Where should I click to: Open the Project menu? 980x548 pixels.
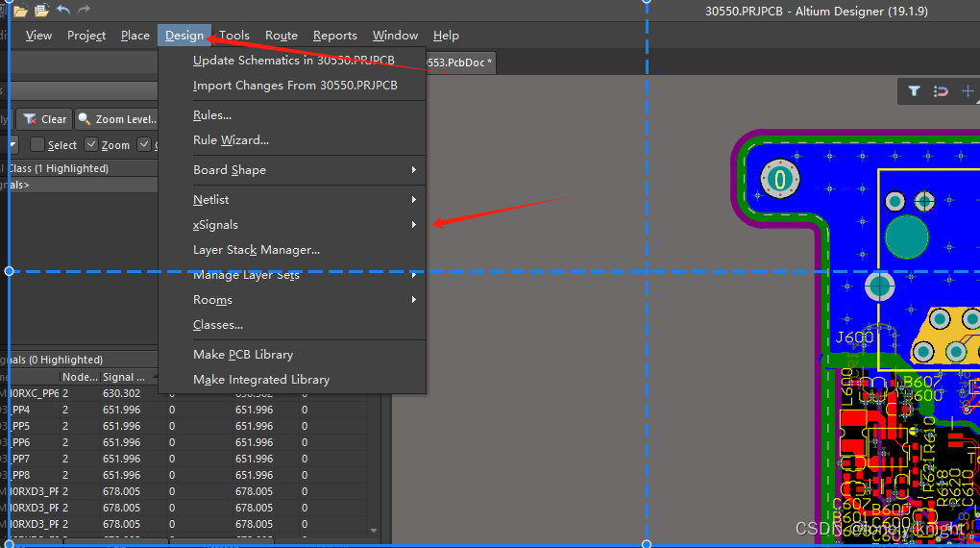point(86,36)
